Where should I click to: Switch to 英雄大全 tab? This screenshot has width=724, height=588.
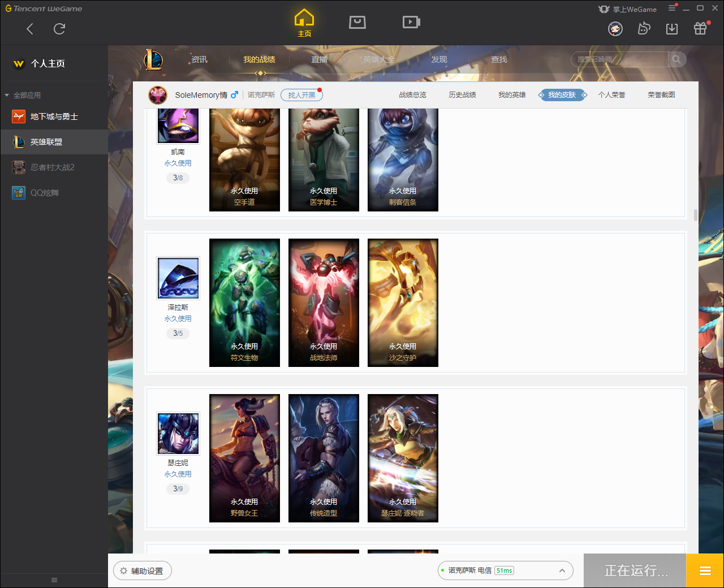(379, 59)
